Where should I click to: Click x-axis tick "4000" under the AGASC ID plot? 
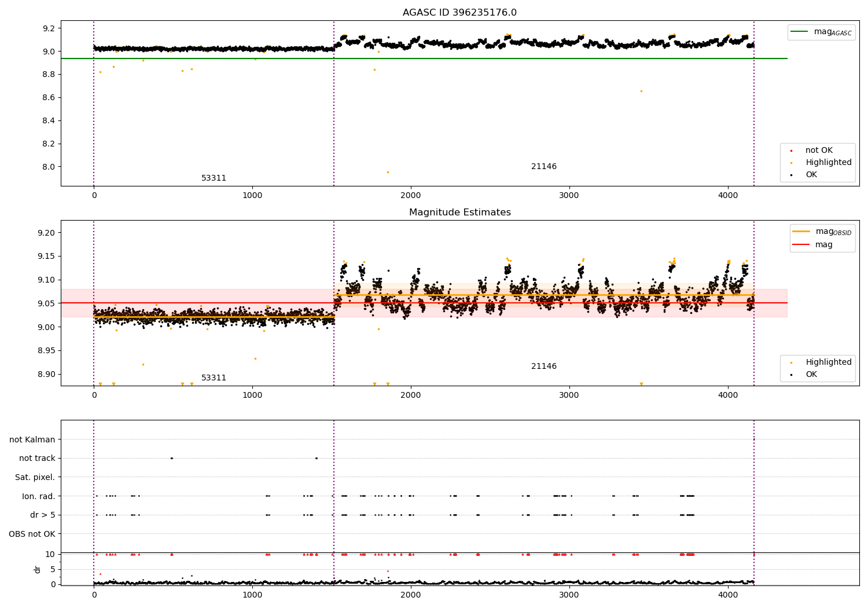pos(728,196)
